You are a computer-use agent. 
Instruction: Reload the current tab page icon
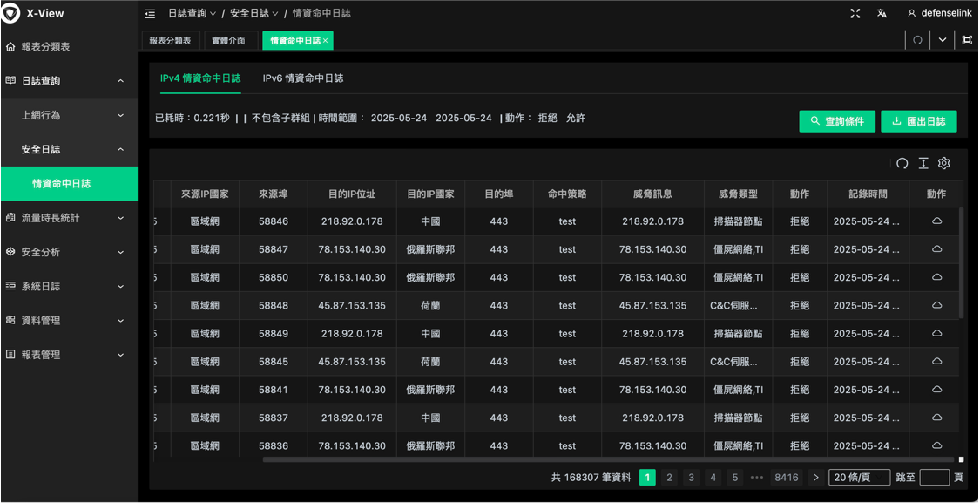click(x=917, y=40)
